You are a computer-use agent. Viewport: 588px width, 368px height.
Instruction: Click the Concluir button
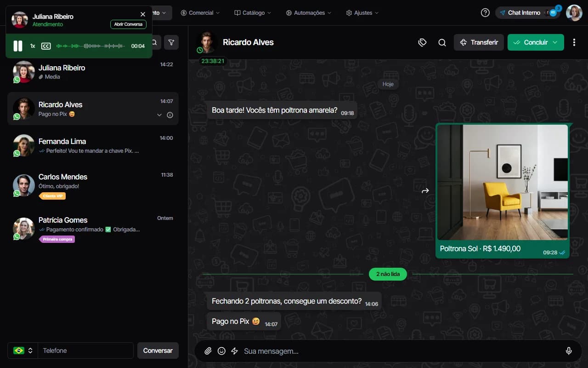coord(536,42)
